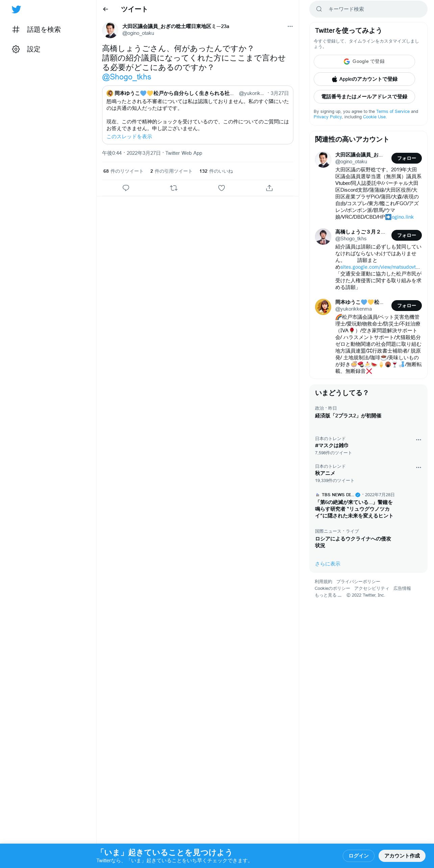Screen dimensions: 434x868
Task: Go back with the arrow icon
Action: click(x=105, y=9)
